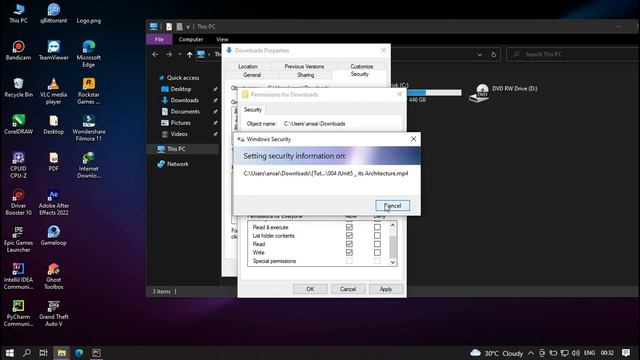
Task: Toggle Allow checkbox for Read permission
Action: [349, 244]
